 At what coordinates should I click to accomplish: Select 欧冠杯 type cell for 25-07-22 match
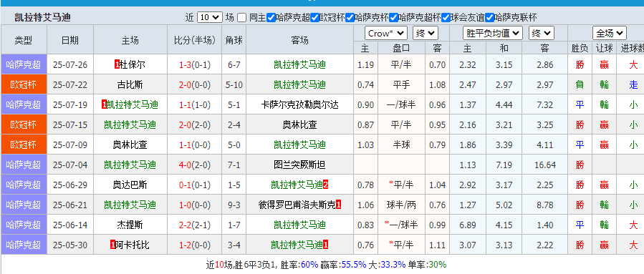pyautogui.click(x=24, y=84)
